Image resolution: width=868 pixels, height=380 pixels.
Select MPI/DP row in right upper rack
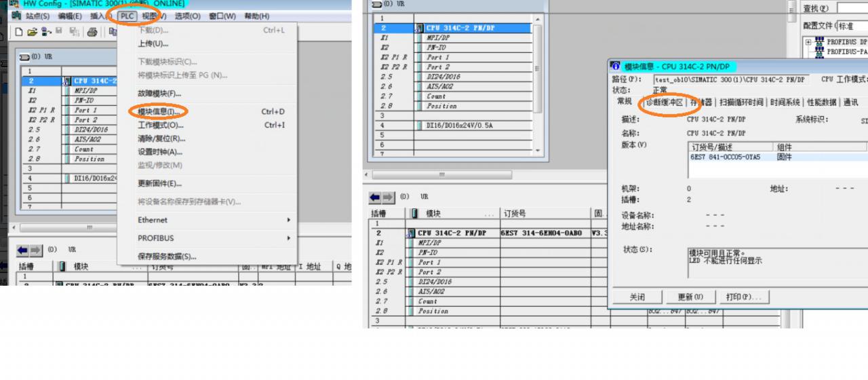pos(452,38)
